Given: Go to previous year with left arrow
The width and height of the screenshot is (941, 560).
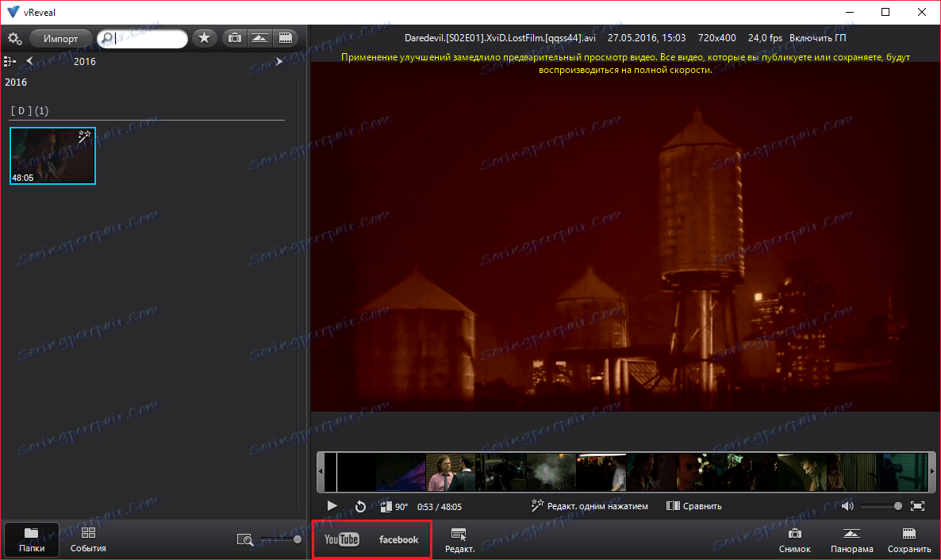Looking at the screenshot, I should click(29, 61).
